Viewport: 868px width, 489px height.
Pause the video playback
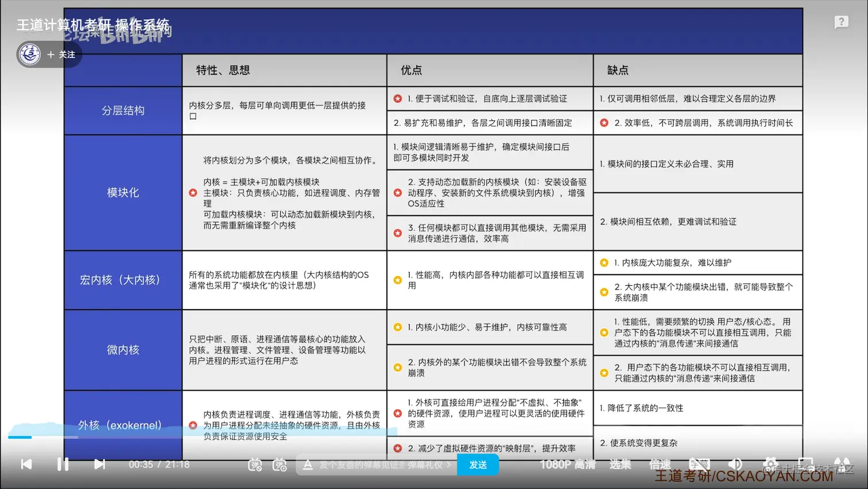click(x=63, y=464)
